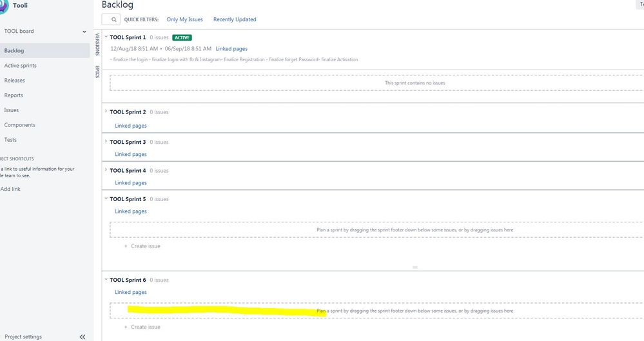Click Sprint 5 'Plan a sprint' drop area
644x341 pixels.
pos(376,229)
